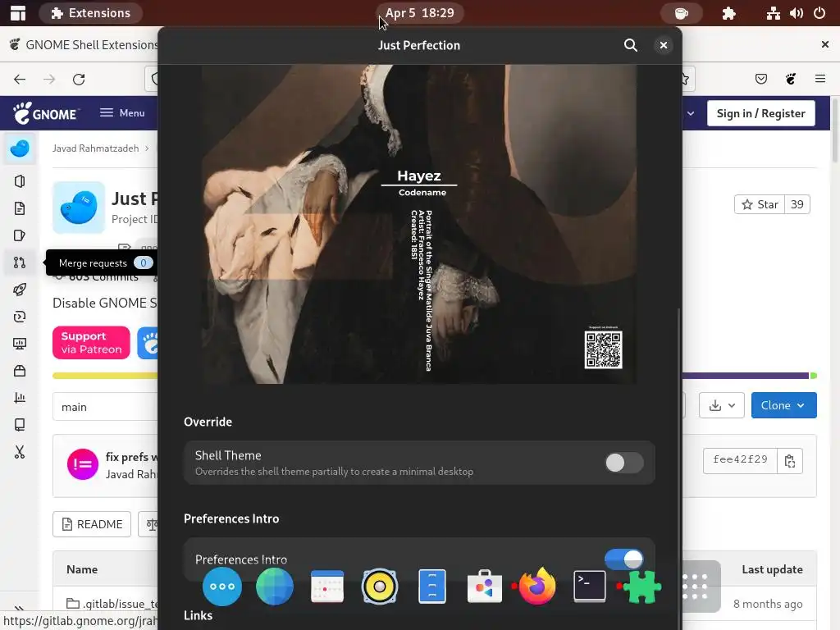840x630 pixels.
Task: Disable the Preferences Intro switch
Action: (623, 559)
